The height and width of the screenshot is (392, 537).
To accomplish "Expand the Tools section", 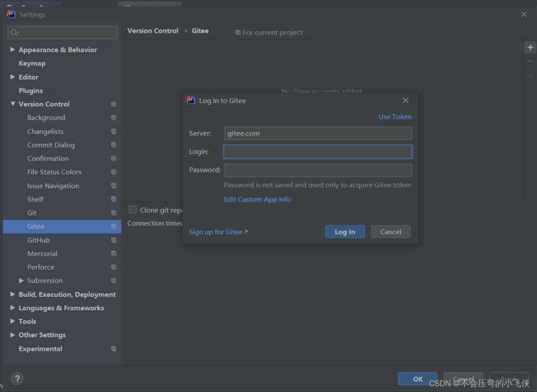I will (x=13, y=321).
